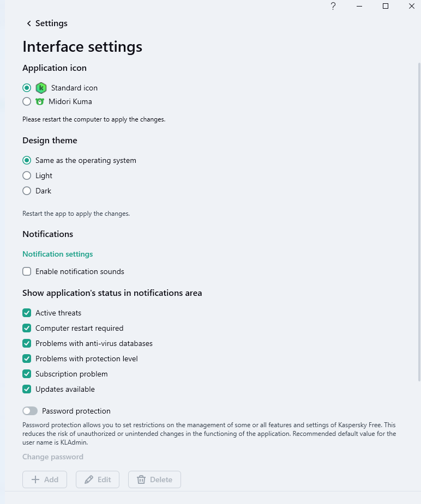Enable notification sounds checkbox
The height and width of the screenshot is (504, 421).
(x=27, y=271)
